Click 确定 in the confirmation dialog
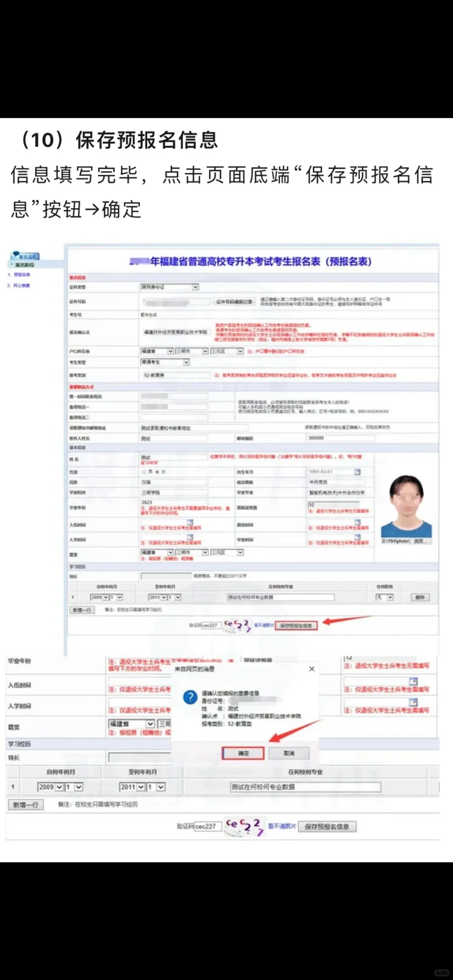 point(243,753)
